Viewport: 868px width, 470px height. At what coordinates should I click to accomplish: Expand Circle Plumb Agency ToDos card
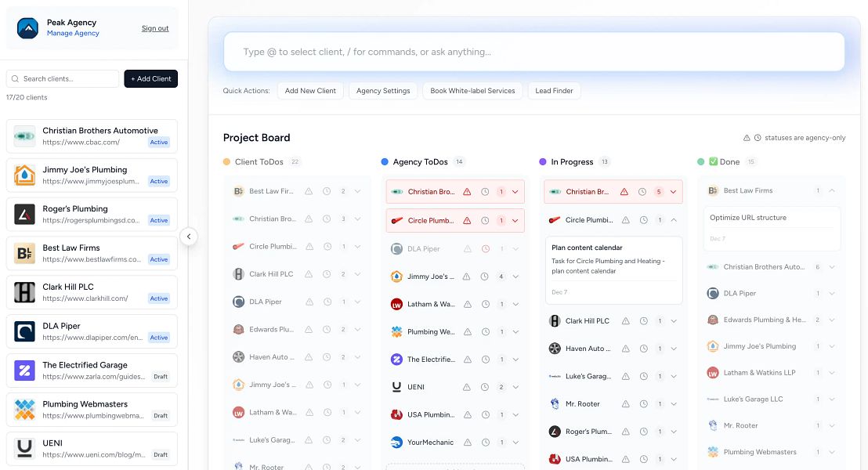click(x=515, y=220)
